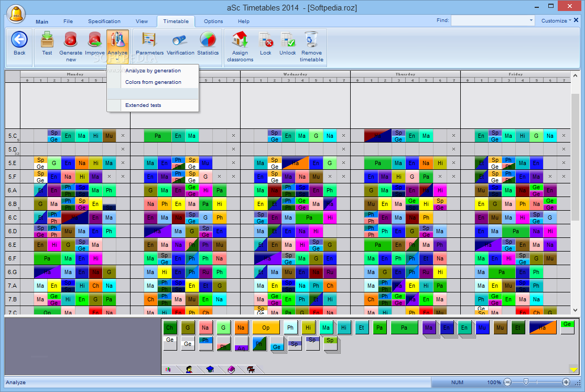Close the ribbon search X next to Customize
The height and width of the screenshot is (392, 585).
577,20
